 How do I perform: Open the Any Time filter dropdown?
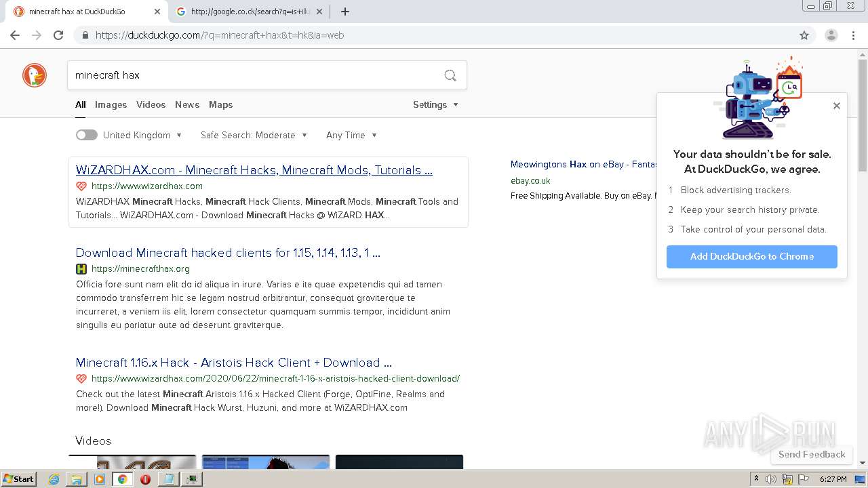351,135
